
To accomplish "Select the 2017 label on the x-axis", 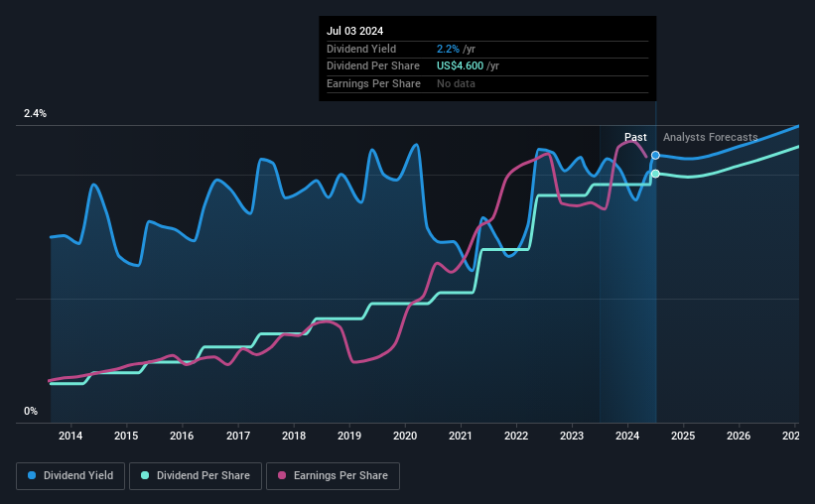I will (238, 436).
